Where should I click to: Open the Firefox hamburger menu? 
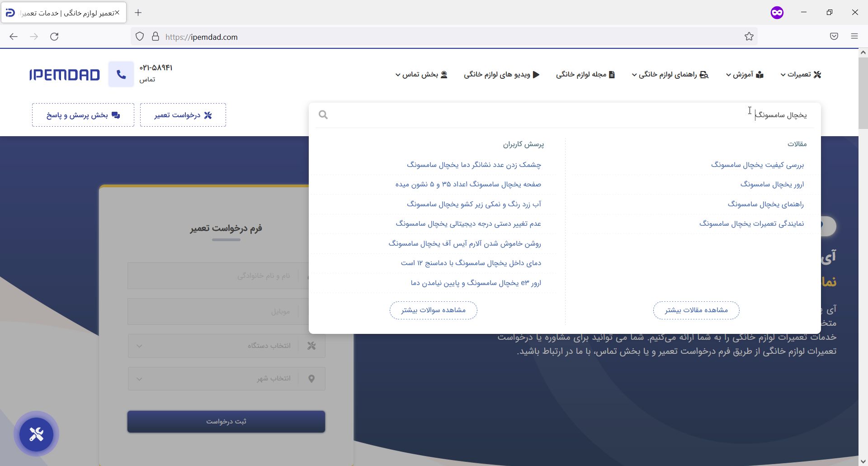[854, 37]
